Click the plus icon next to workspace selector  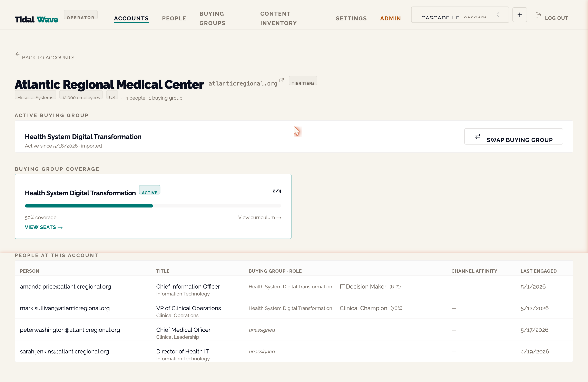point(520,15)
